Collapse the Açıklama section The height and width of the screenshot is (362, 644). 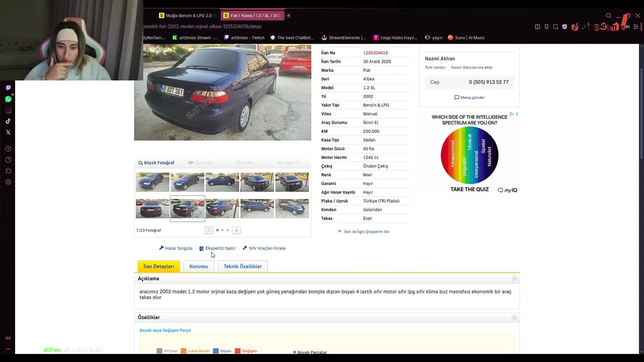(x=514, y=279)
